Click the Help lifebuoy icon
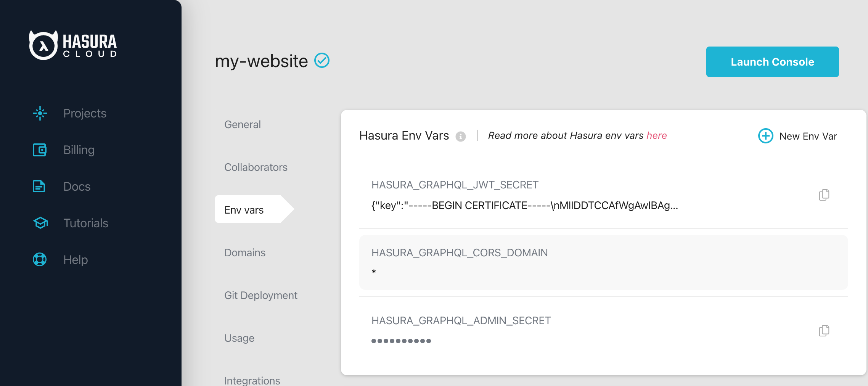The height and width of the screenshot is (386, 868). point(40,259)
